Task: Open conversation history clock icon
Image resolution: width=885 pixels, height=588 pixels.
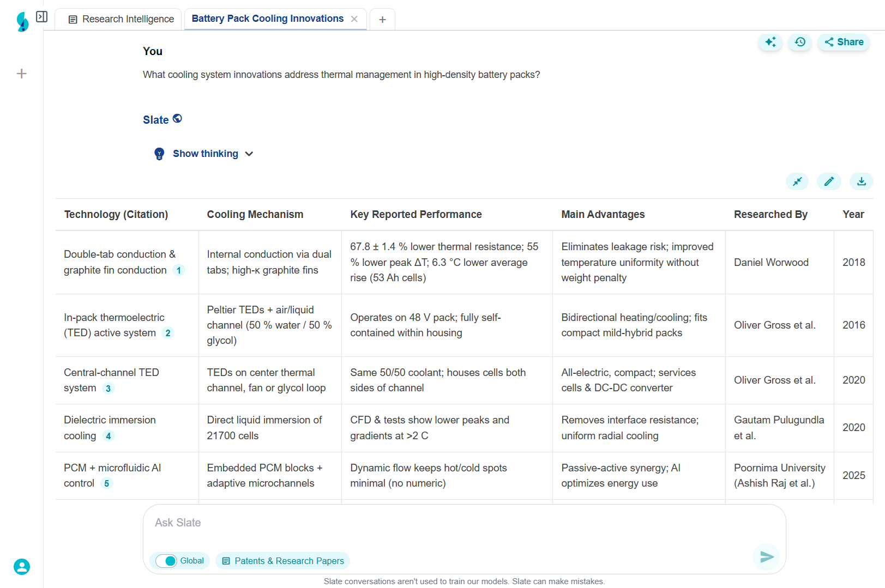Action: [x=800, y=42]
